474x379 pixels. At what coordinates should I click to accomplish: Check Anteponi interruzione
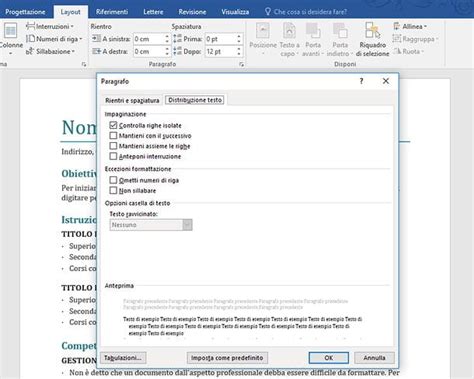point(113,156)
